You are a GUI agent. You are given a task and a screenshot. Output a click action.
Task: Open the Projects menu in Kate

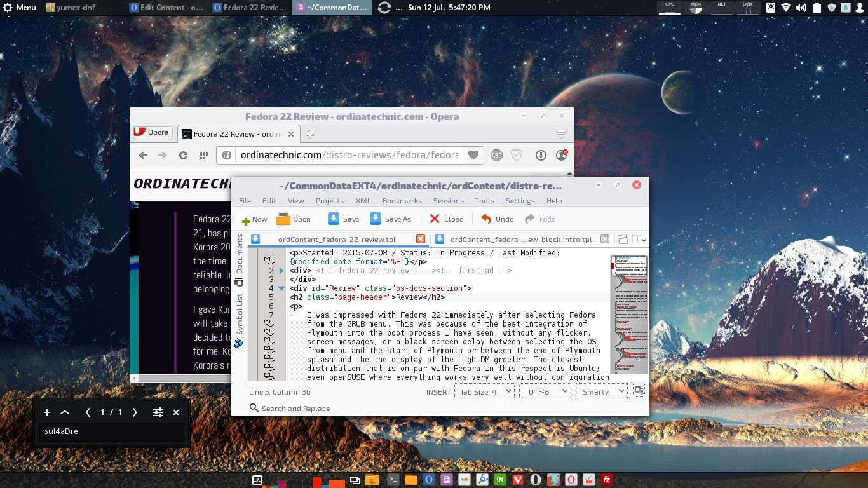tap(329, 201)
